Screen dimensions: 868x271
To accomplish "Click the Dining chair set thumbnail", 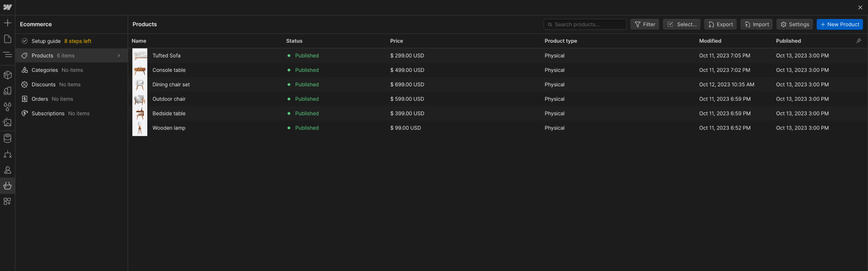I will (x=140, y=84).
